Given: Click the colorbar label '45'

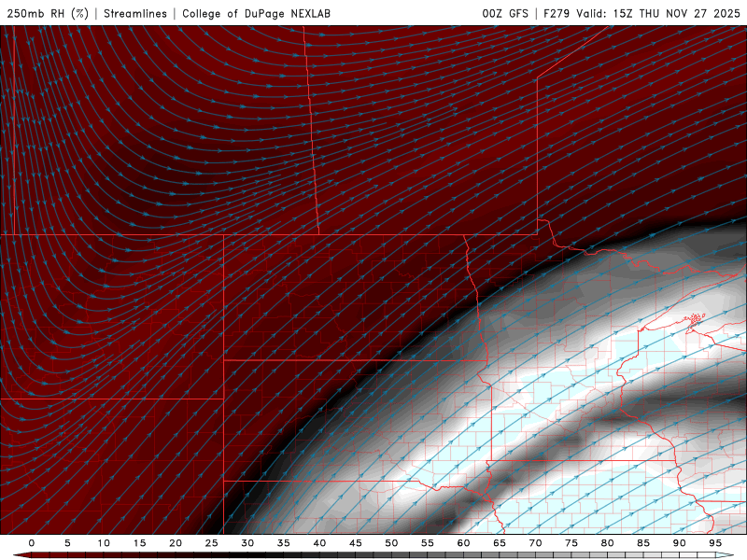Looking at the screenshot, I should coord(356,543).
